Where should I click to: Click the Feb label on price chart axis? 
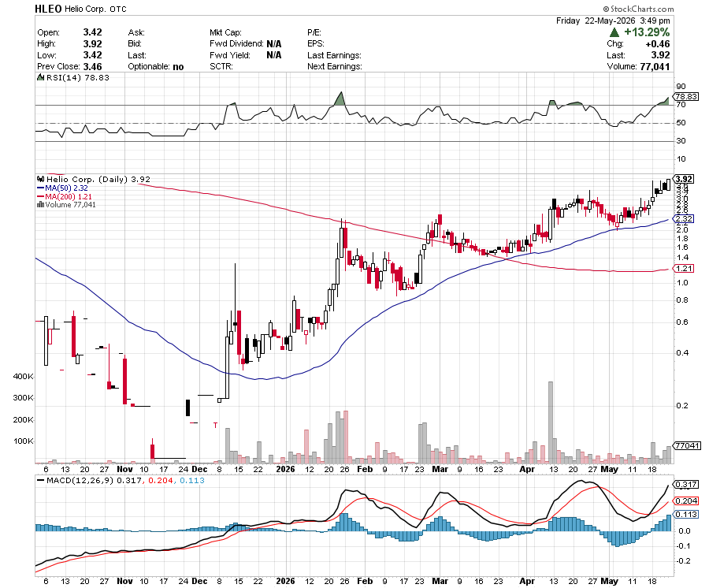click(365, 469)
